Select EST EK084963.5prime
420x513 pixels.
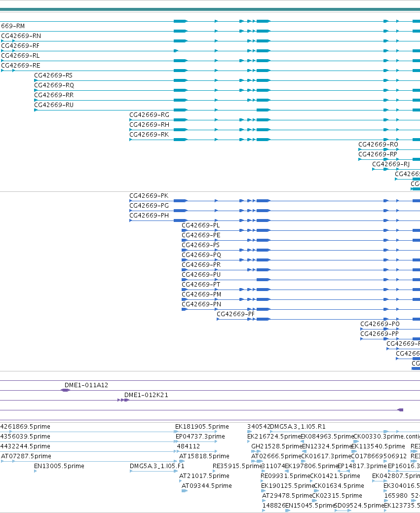coord(327,437)
